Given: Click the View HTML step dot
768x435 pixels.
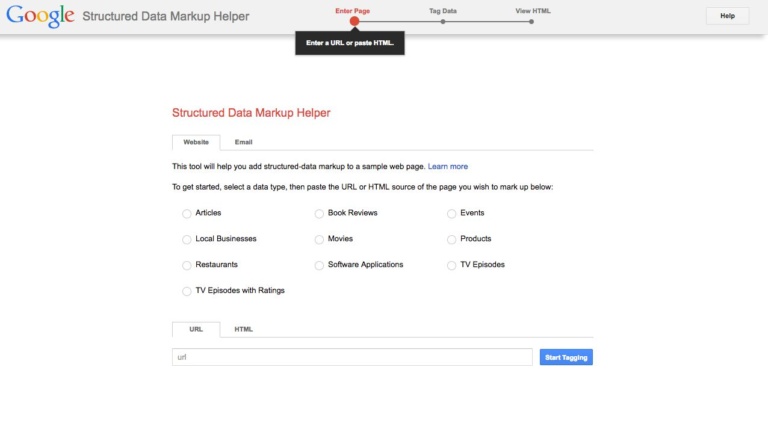Looking at the screenshot, I should coord(532,21).
